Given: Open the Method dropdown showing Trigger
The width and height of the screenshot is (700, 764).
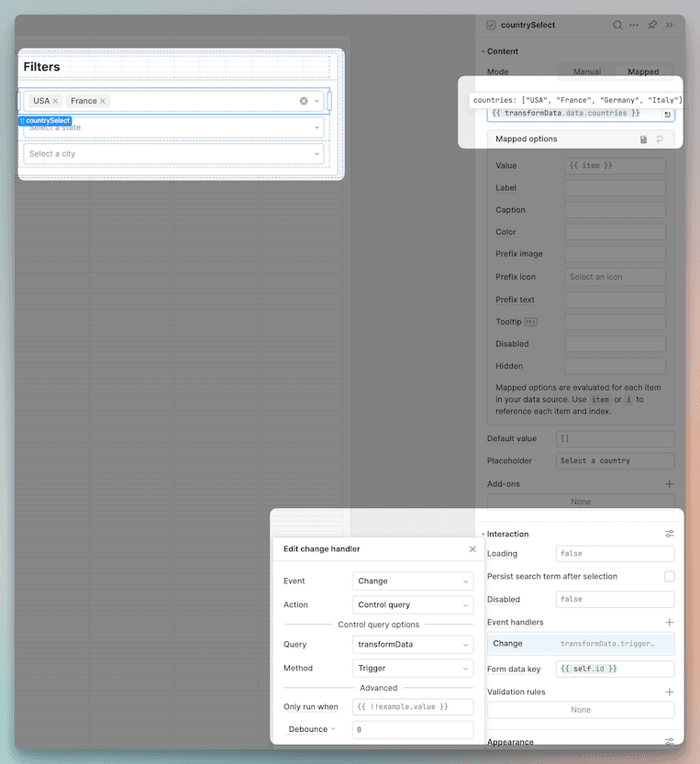Looking at the screenshot, I should coord(413,669).
